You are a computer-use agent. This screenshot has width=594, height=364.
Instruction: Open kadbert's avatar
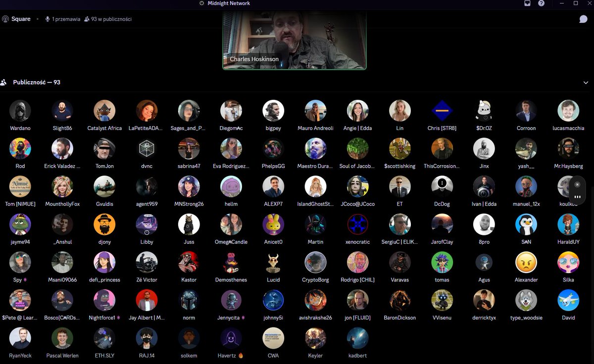coord(357,338)
